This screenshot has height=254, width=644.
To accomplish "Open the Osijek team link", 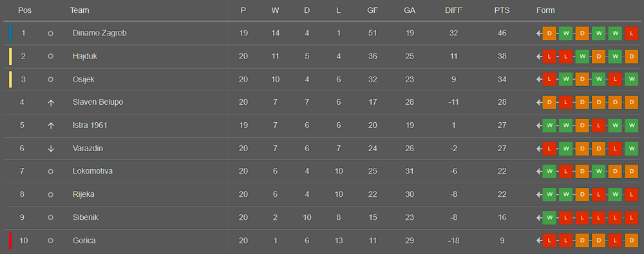I will [83, 80].
